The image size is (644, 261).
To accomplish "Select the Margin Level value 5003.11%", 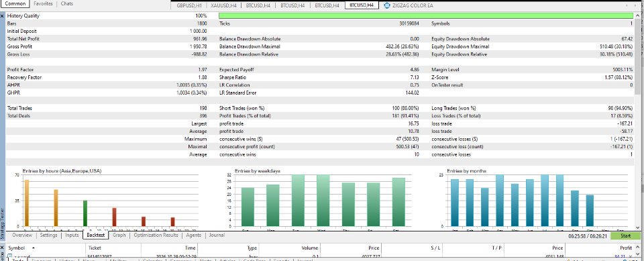I will [x=623, y=70].
